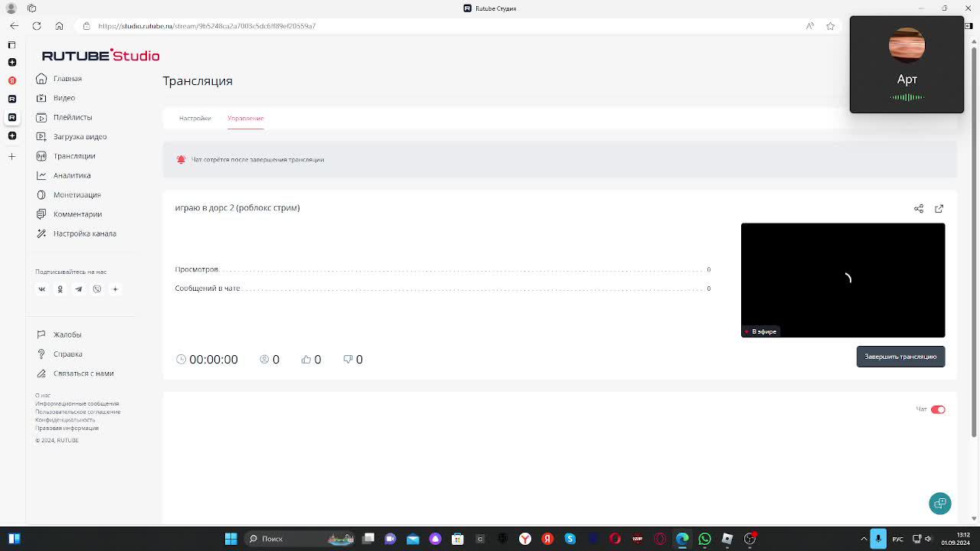Switch to the Yandex vertical tab
980x551 pixels.
pos(11,80)
